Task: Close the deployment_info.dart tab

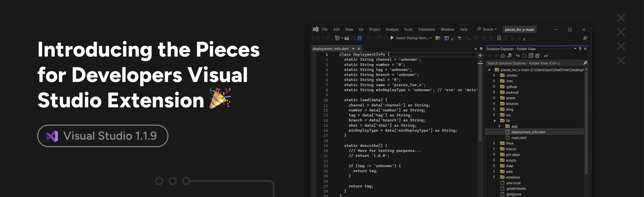Action: click(x=359, y=49)
